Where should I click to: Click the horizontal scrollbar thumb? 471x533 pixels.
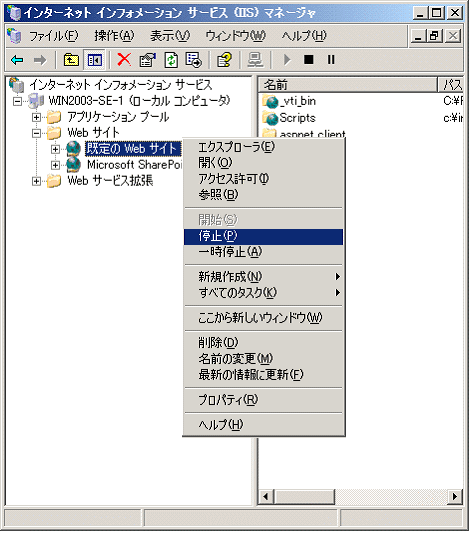303,497
